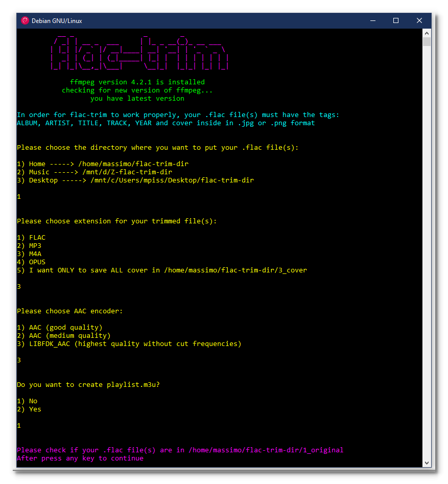Click 'you have latest version' text
448x484 pixels.
tap(137, 99)
